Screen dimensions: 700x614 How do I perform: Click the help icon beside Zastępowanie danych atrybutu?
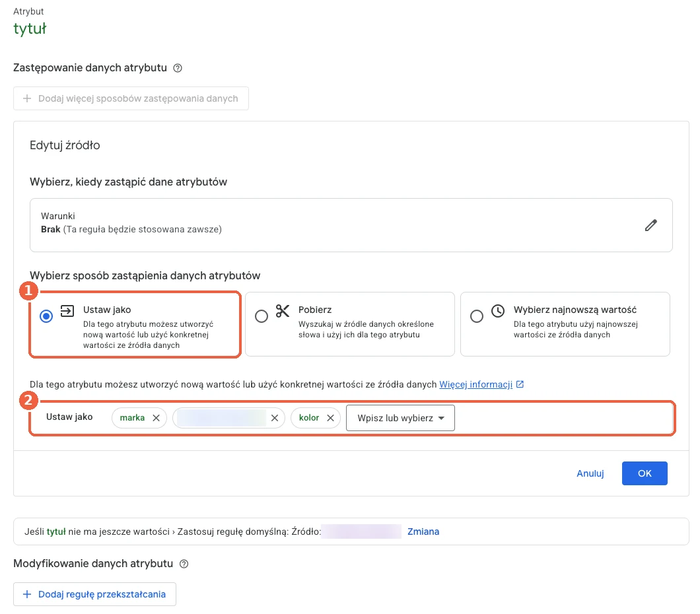pos(178,68)
